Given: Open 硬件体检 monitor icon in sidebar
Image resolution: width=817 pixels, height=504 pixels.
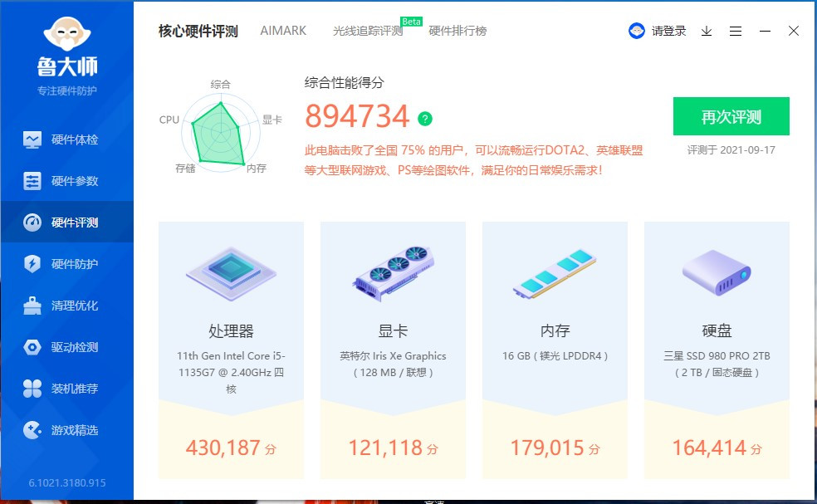Looking at the screenshot, I should pos(32,139).
